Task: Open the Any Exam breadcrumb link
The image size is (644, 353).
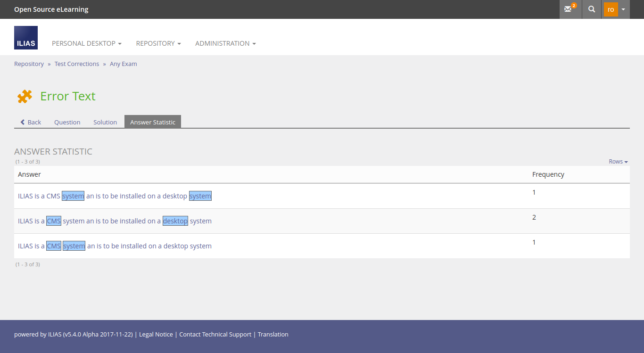Action: point(124,64)
